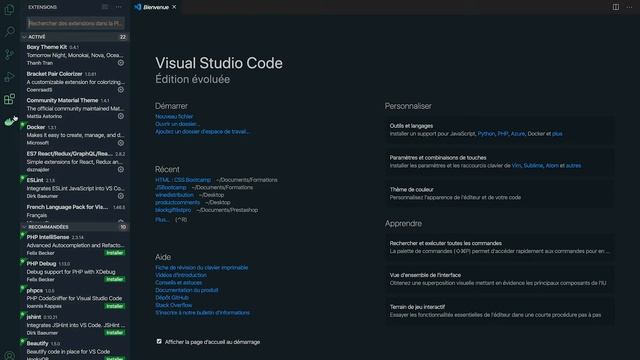This screenshot has height=360, width=640.
Task: Open 'Thème de couleur' customization card
Action: (499, 193)
